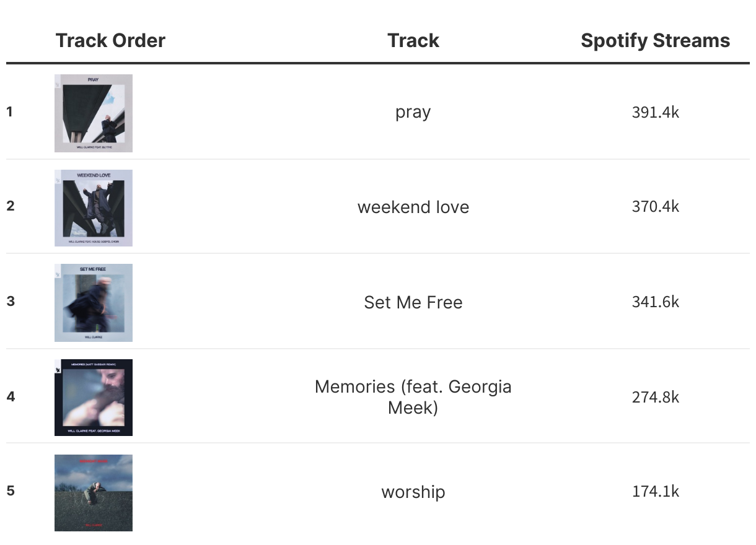This screenshot has height=545, width=756.
Task: Click the pray track title
Action: point(413,112)
